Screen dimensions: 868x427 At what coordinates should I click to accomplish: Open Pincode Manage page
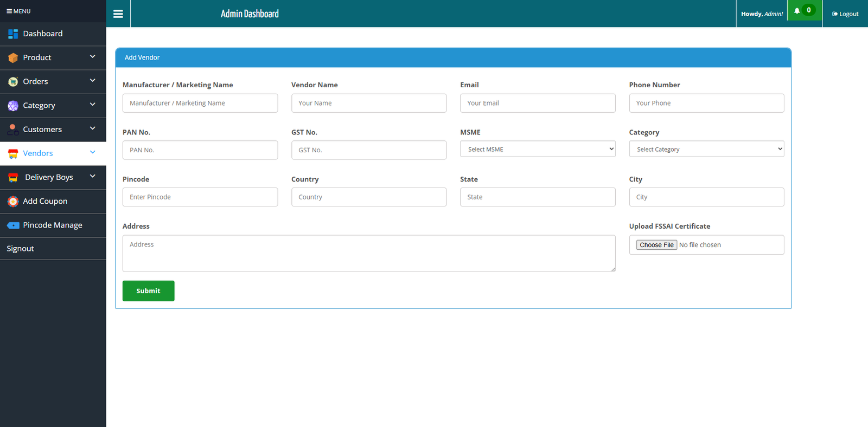tap(53, 225)
